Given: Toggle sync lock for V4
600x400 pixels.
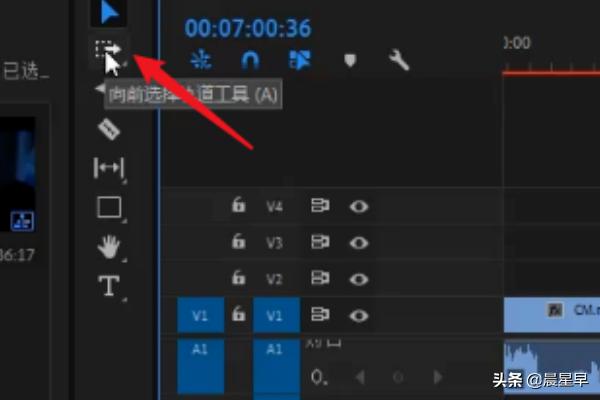Looking at the screenshot, I should click(x=320, y=206).
